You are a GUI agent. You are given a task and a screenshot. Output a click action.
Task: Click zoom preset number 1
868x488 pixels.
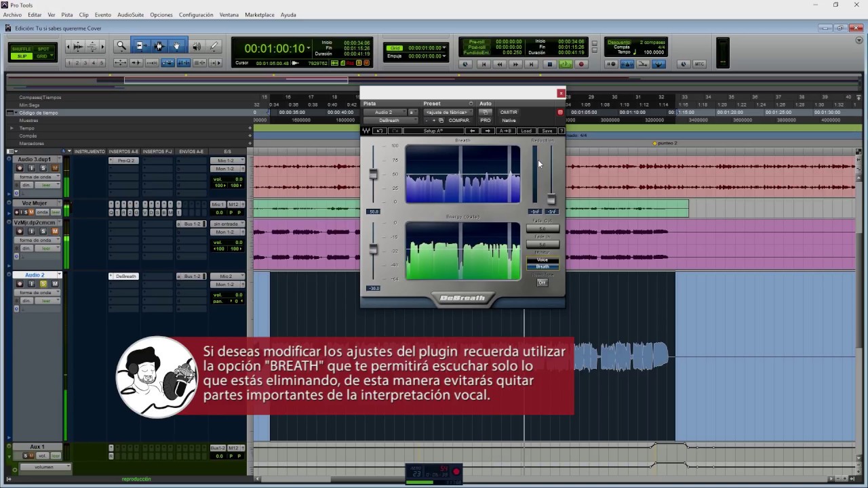70,63
